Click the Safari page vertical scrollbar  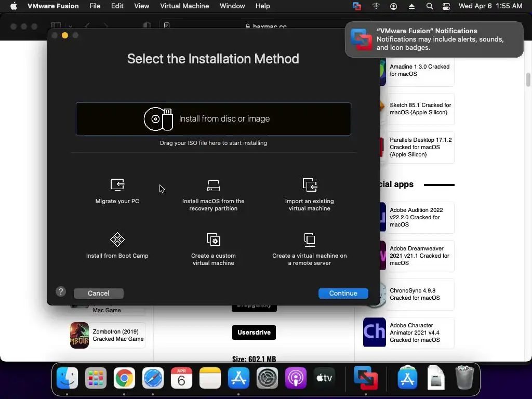click(528, 80)
